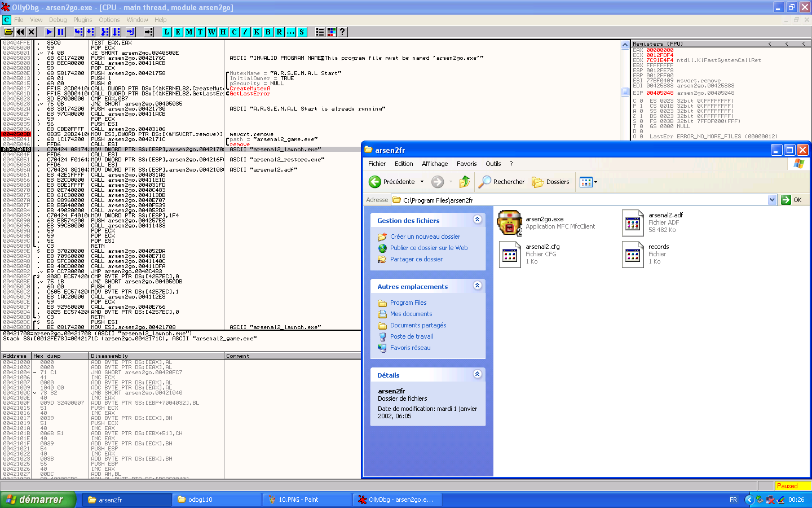812x508 pixels.
Task: Click the Step Over toolbar icon
Action: click(90, 32)
